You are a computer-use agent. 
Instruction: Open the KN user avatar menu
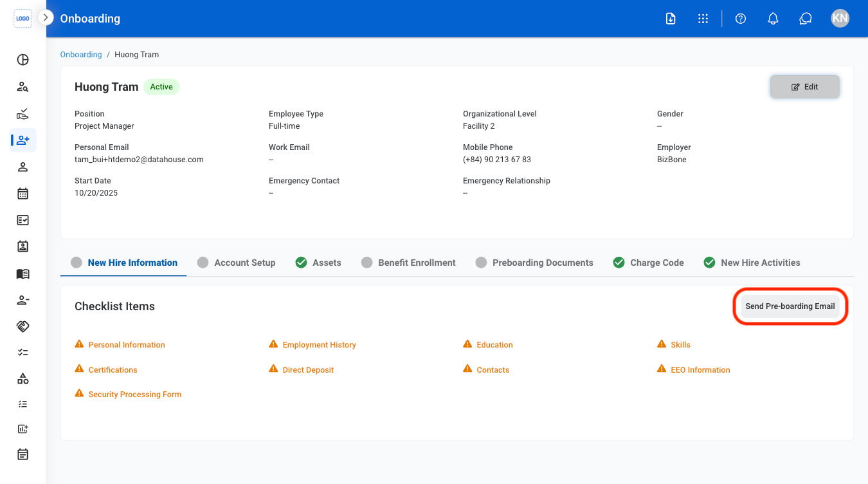click(x=840, y=18)
